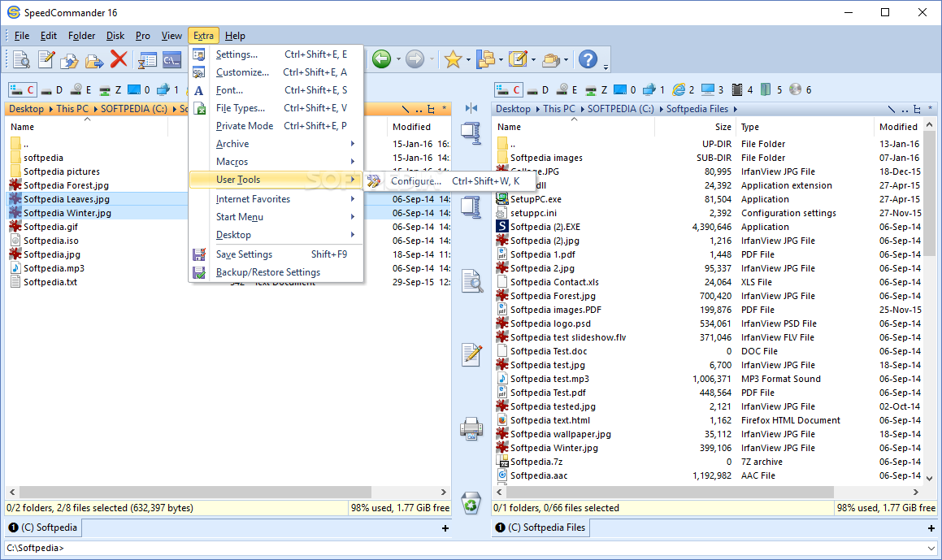This screenshot has height=560, width=942.
Task: Click the green Back arrow button
Action: [381, 59]
